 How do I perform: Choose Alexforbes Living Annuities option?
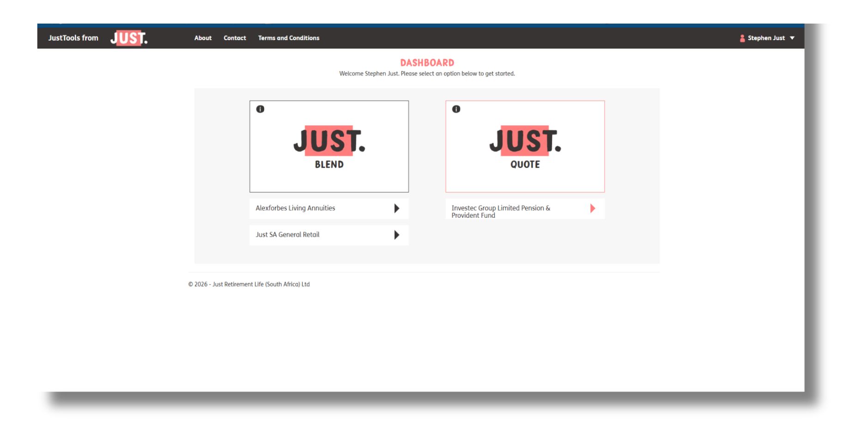329,208
